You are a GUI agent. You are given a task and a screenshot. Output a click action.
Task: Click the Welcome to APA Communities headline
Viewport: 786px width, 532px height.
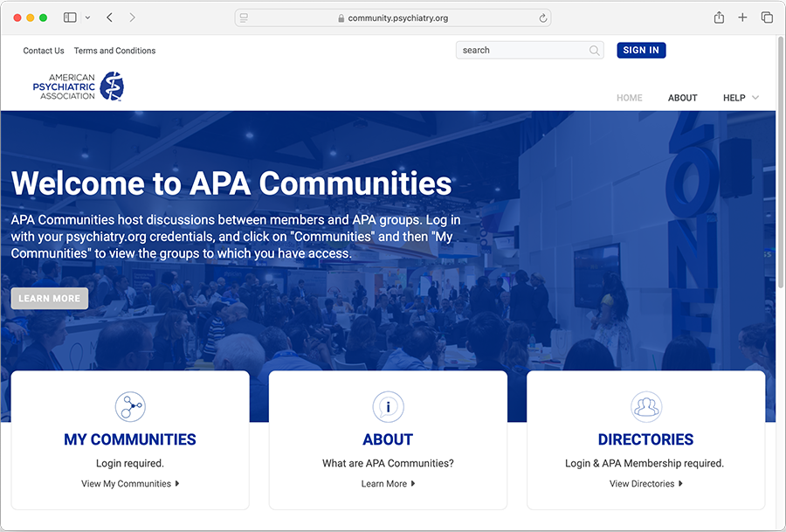pos(231,183)
